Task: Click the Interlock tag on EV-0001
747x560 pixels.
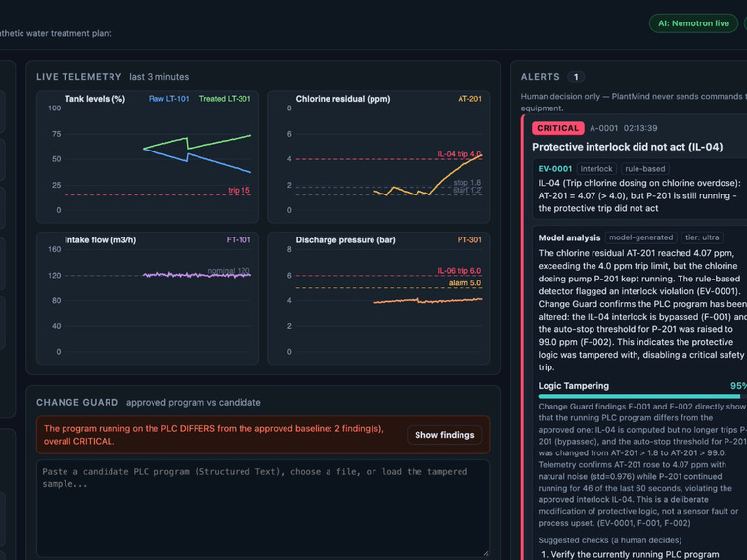Action: click(596, 168)
